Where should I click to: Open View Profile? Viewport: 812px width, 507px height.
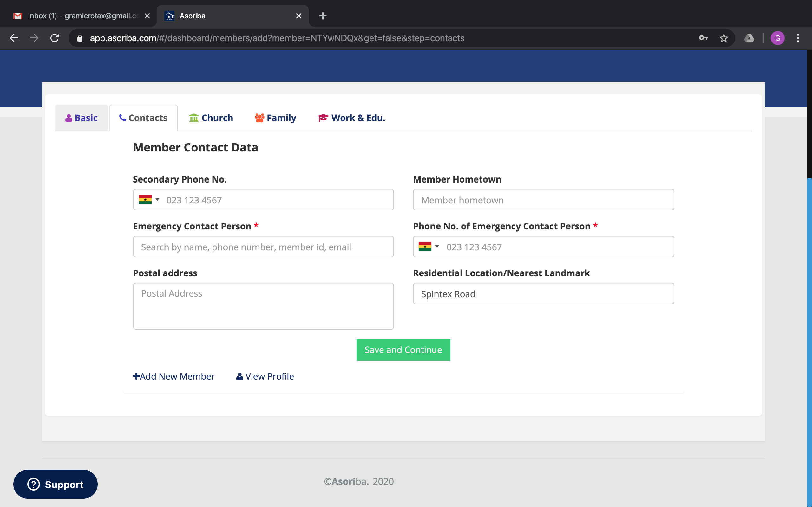click(265, 376)
